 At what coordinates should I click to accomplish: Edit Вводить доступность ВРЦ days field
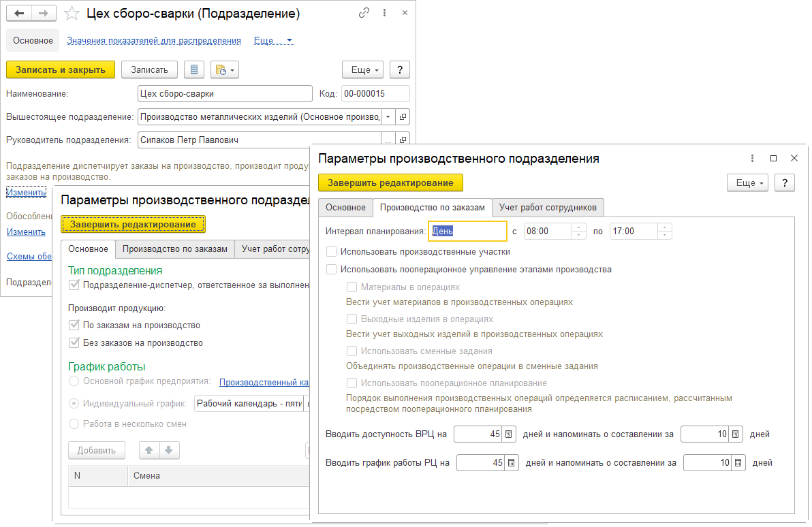[478, 434]
